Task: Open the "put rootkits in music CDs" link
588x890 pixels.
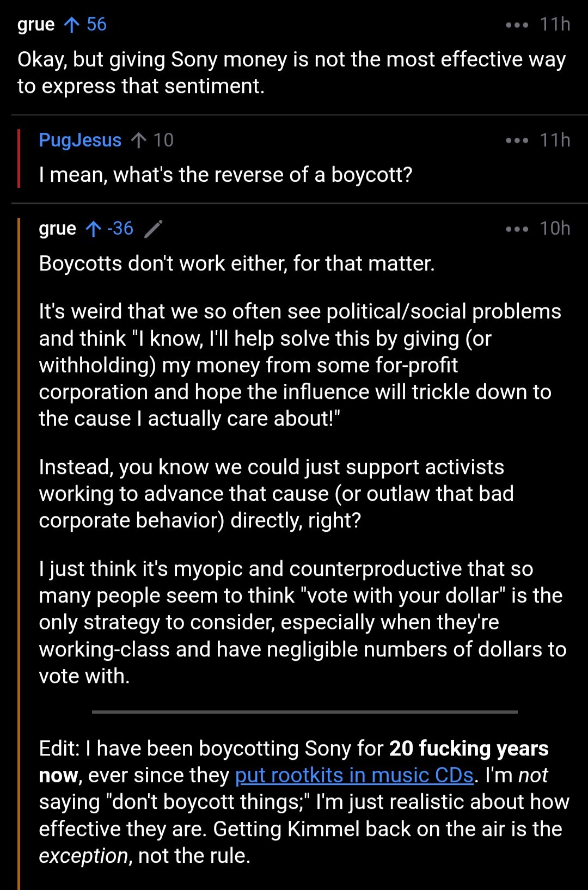Action: point(354,775)
